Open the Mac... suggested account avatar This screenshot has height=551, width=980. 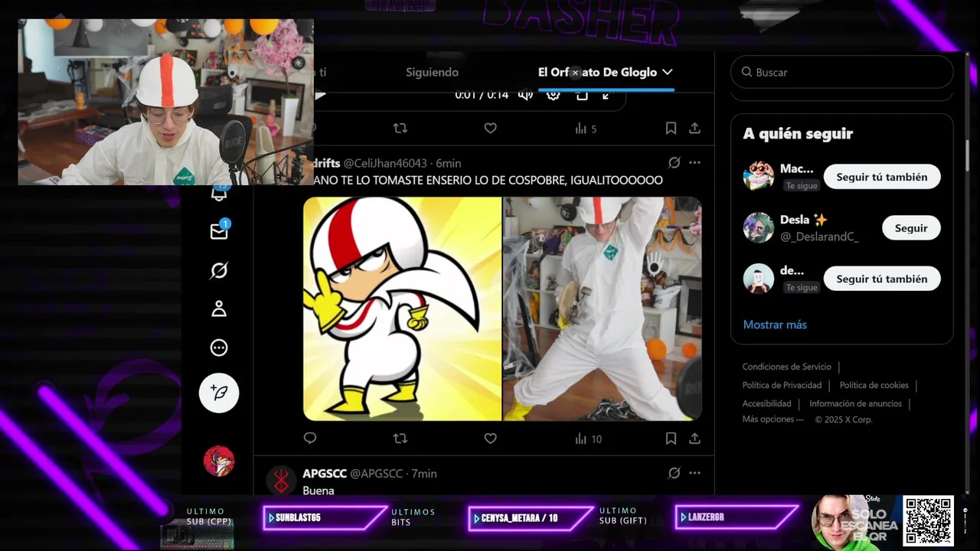[759, 177]
